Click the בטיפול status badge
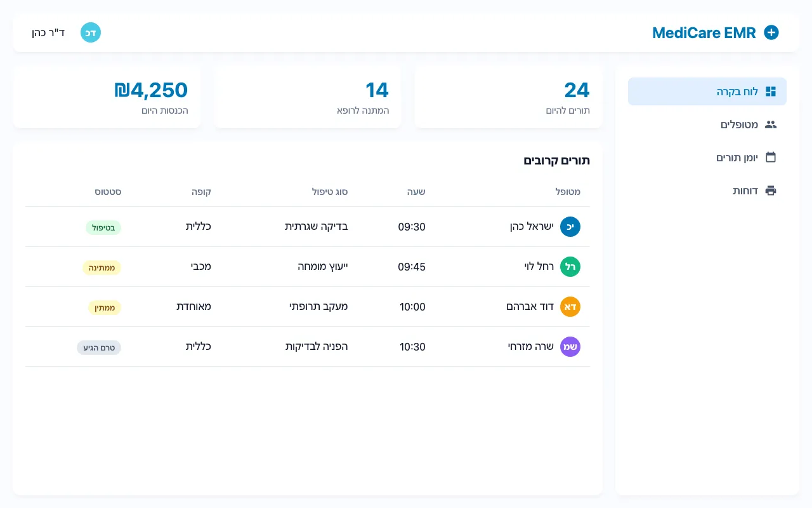Viewport: 812px width, 508px height. coord(103,227)
